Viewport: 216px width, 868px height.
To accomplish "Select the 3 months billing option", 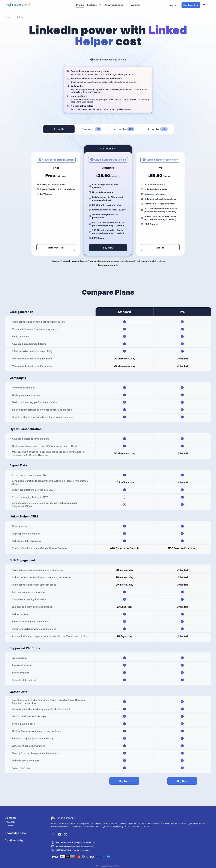I will pos(91,129).
